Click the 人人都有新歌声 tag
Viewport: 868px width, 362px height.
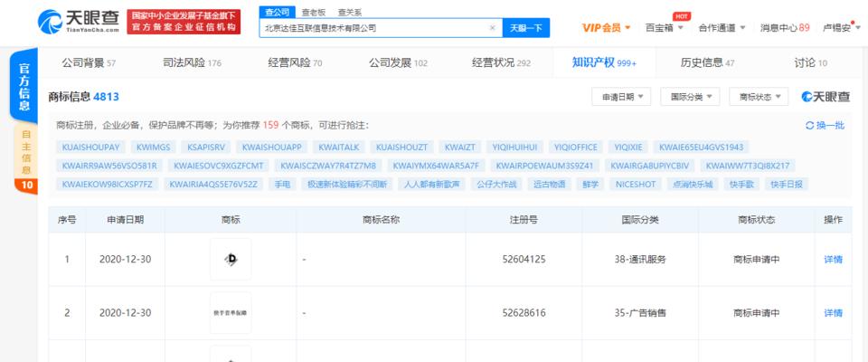(432, 184)
